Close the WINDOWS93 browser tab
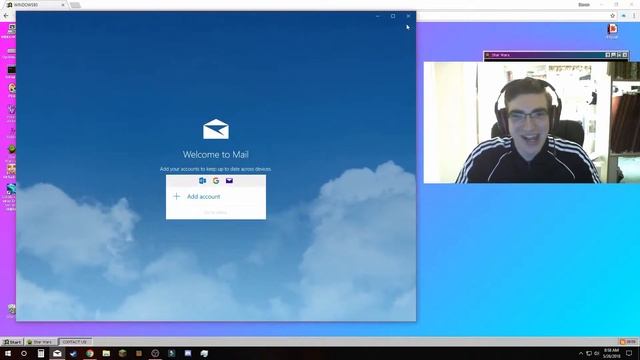640x360 pixels. pyautogui.click(x=63, y=5)
